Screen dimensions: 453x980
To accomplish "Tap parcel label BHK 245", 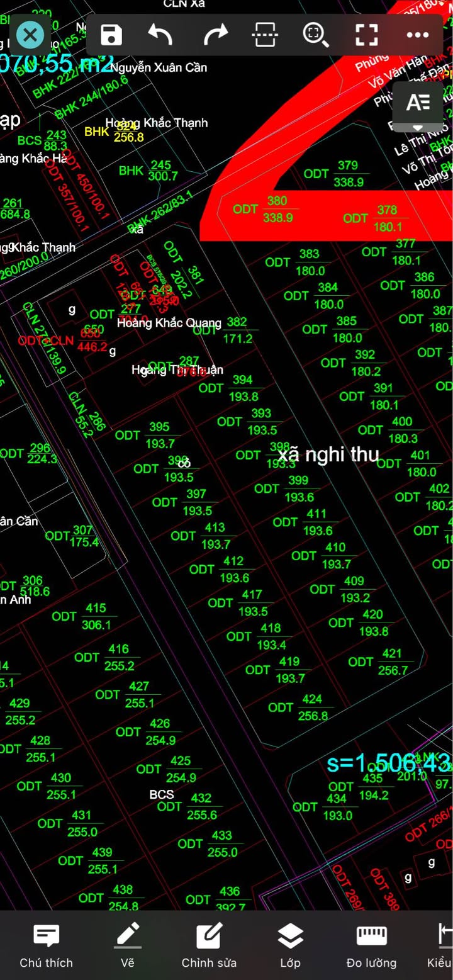I will click(x=148, y=171).
